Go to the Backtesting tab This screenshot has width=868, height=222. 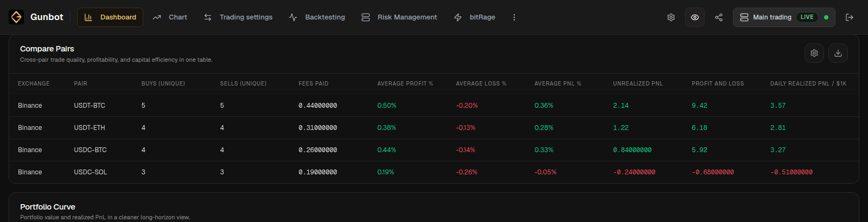pyautogui.click(x=317, y=17)
